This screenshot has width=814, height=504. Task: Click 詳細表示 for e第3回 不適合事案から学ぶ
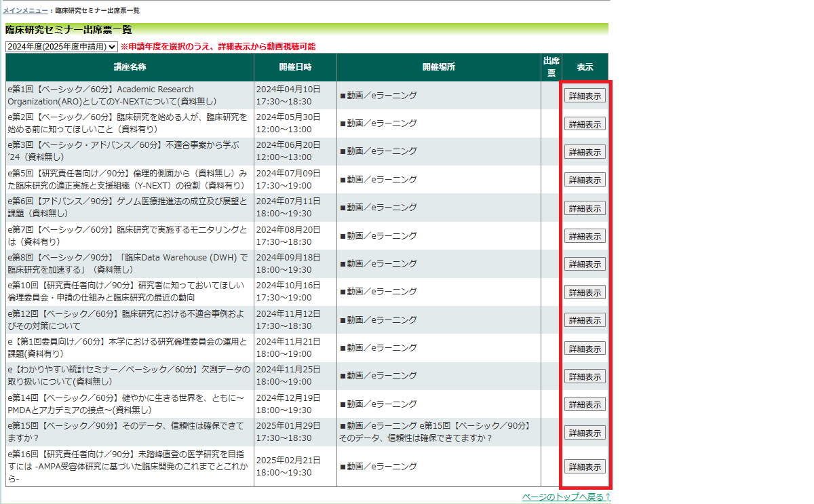click(585, 152)
